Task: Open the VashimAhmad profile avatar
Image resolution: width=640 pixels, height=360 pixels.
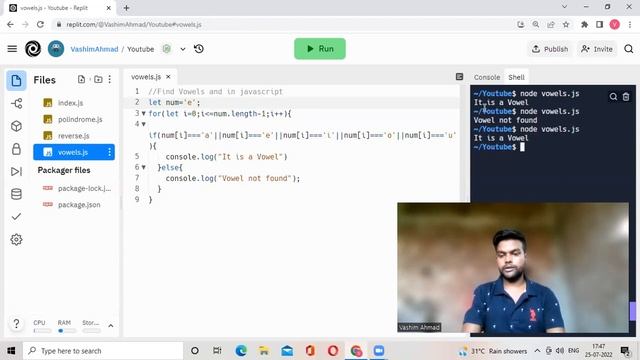Action: pyautogui.click(x=56, y=49)
